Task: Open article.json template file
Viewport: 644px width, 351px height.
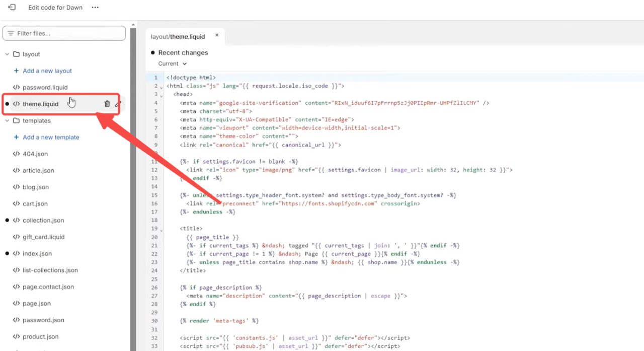Action: [x=38, y=170]
